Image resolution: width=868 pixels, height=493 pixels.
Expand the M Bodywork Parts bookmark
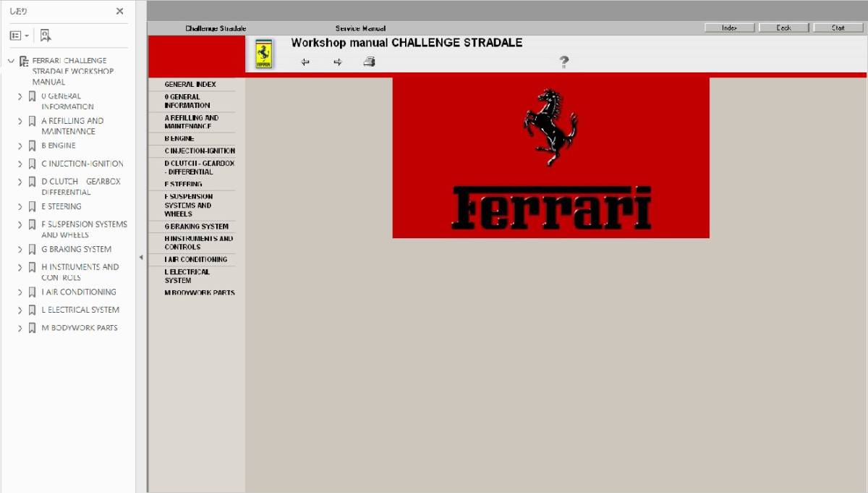coord(20,328)
